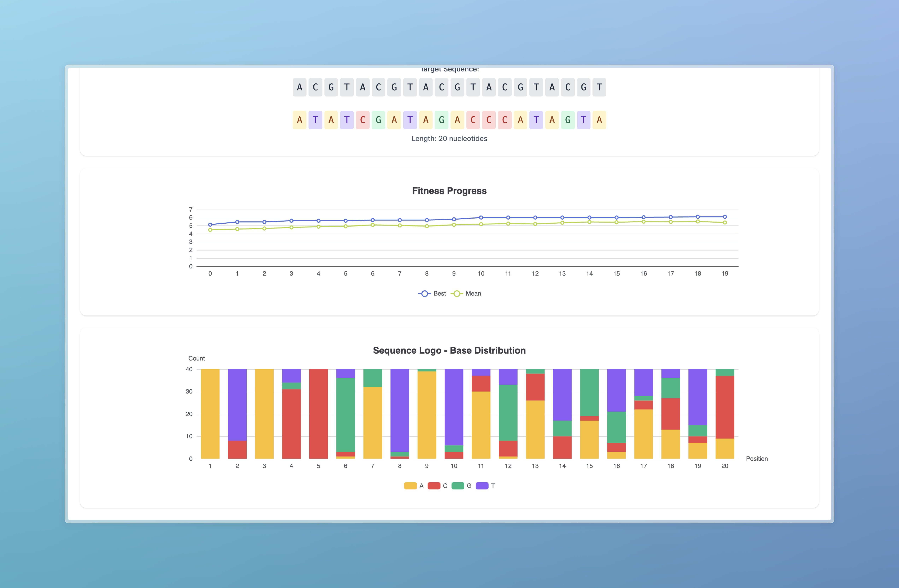Image resolution: width=899 pixels, height=588 pixels.
Task: Click the first target sequence tile A
Action: [x=299, y=87]
